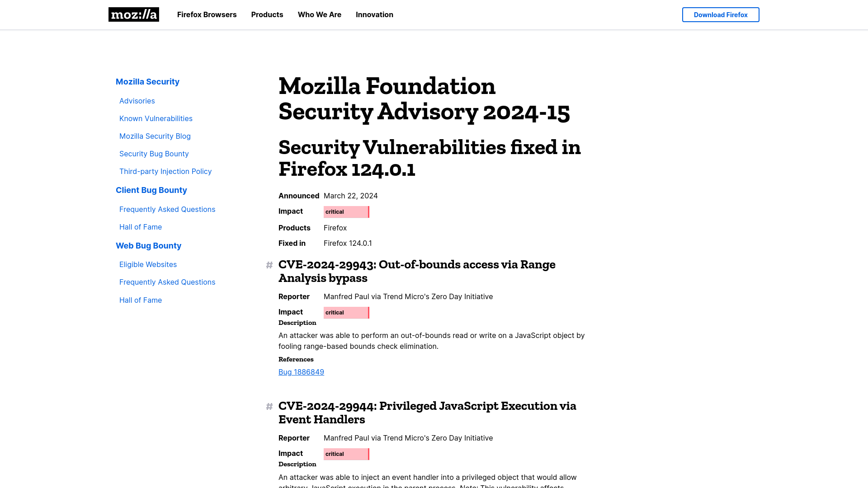Click the Firefox Browsers menu icon

(x=207, y=14)
